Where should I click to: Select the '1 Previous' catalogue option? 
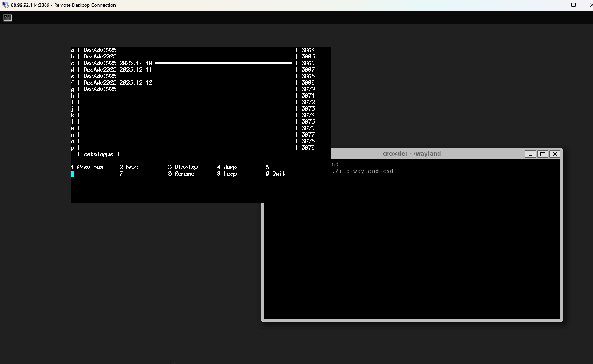87,167
